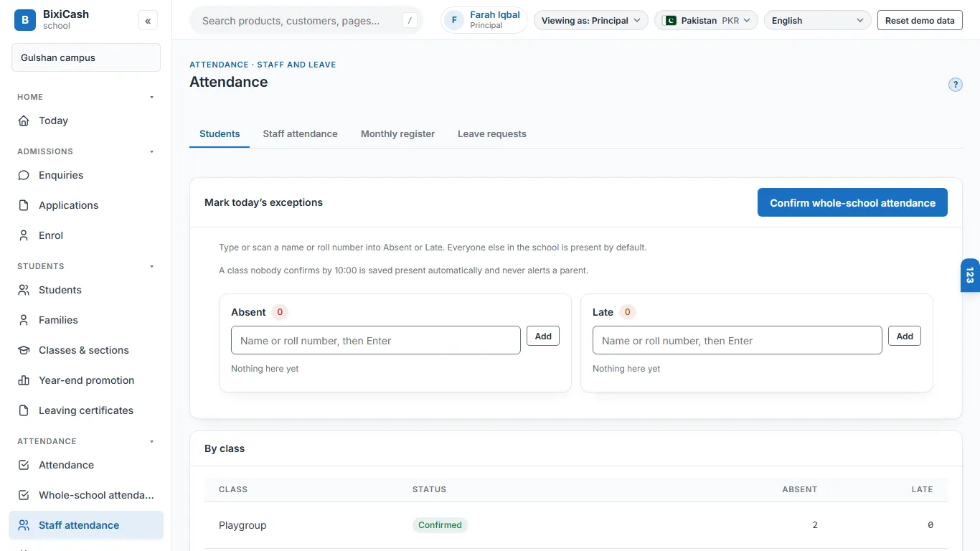Open the help question mark icon
The image size is (980, 551).
955,85
